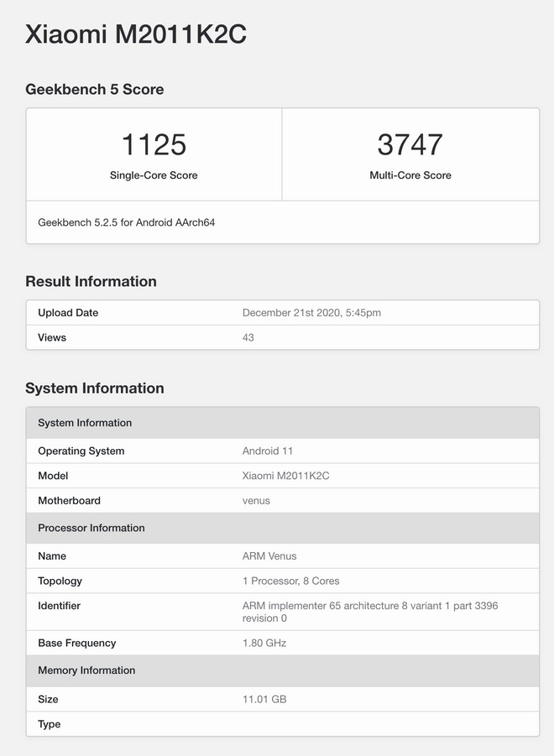
Task: Click the Memory Information table header
Action: [x=283, y=670]
